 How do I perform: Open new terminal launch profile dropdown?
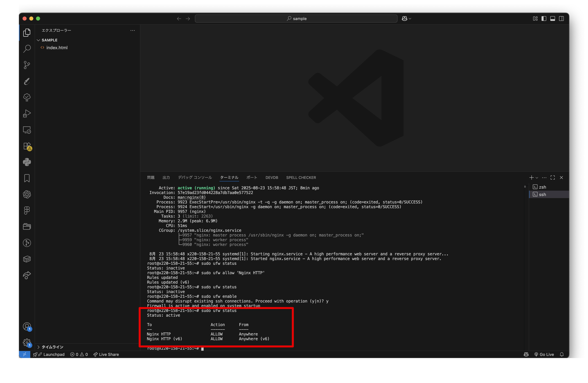pos(537,178)
